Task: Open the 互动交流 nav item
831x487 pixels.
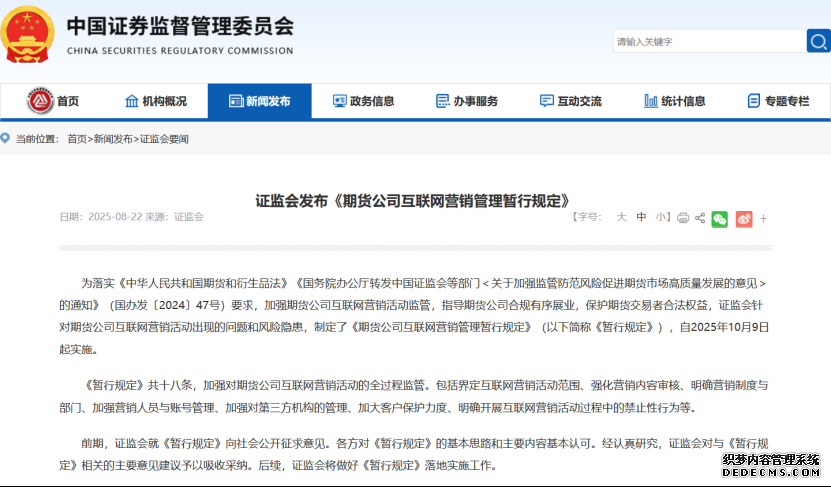Action: point(571,101)
